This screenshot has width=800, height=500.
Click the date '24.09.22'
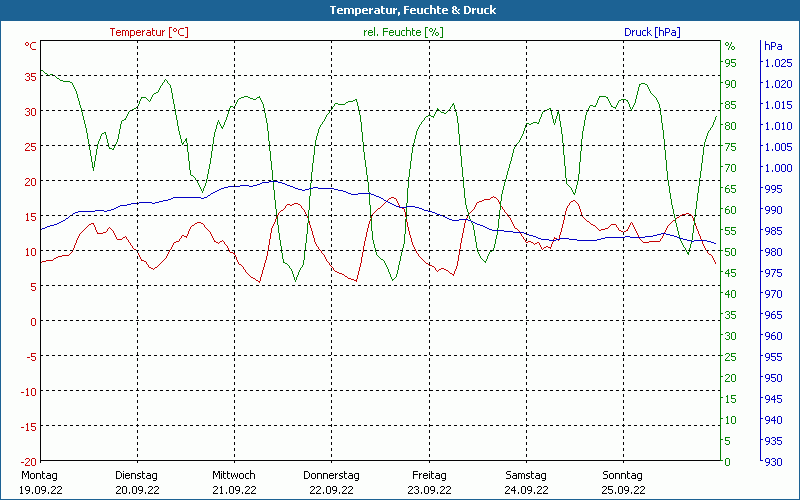(527, 490)
